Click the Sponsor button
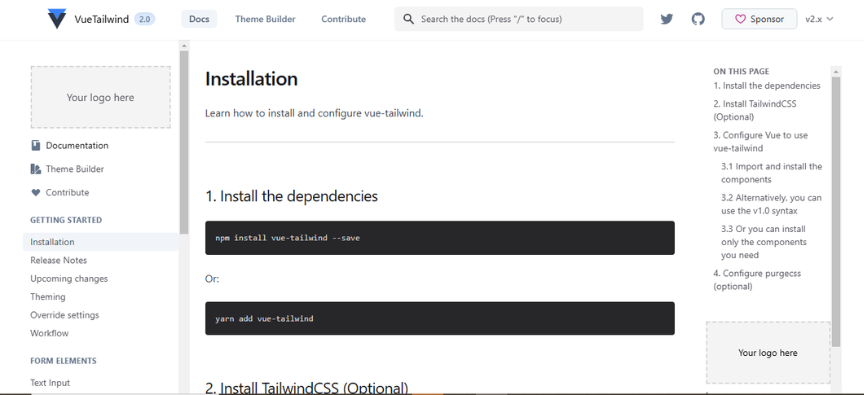The width and height of the screenshot is (864, 395). pyautogui.click(x=759, y=19)
